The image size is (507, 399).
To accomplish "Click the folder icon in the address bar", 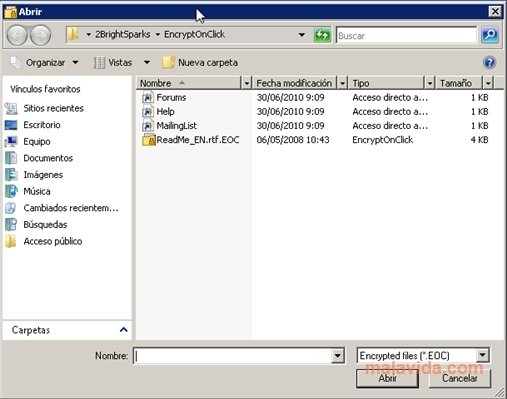I will [73, 34].
